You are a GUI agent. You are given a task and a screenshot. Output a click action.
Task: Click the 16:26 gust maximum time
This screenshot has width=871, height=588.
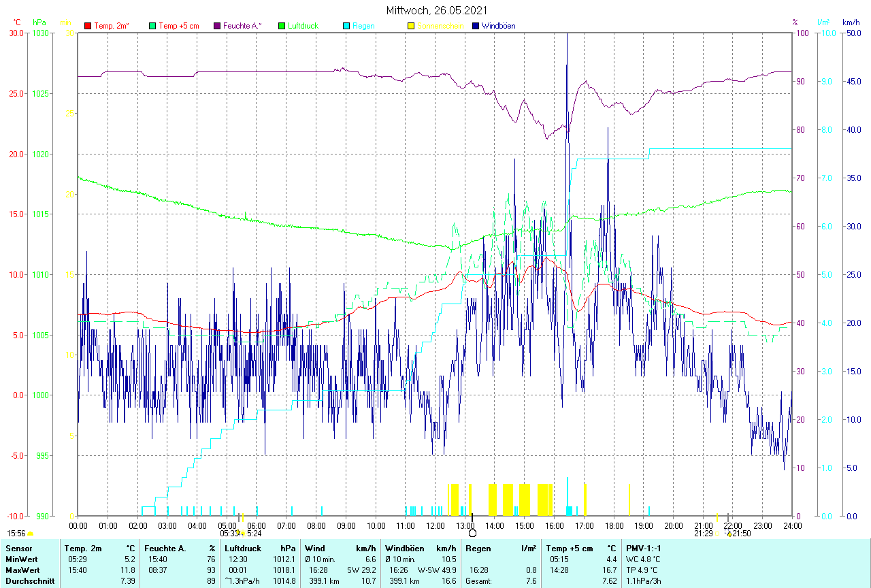tap(399, 570)
